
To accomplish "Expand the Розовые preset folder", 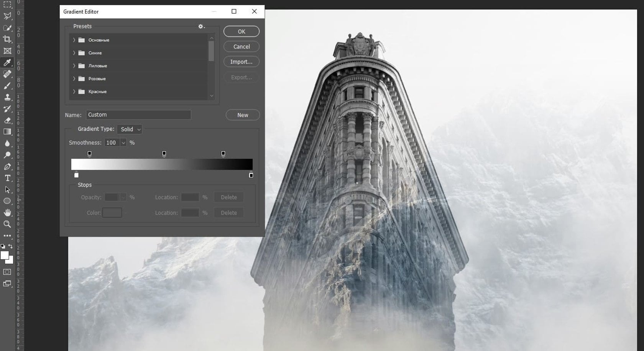I will point(74,79).
